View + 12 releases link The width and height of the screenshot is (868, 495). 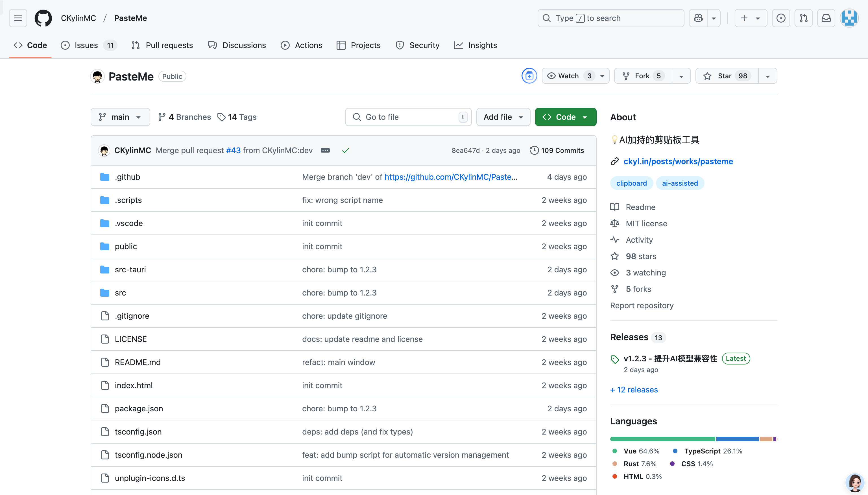(634, 390)
